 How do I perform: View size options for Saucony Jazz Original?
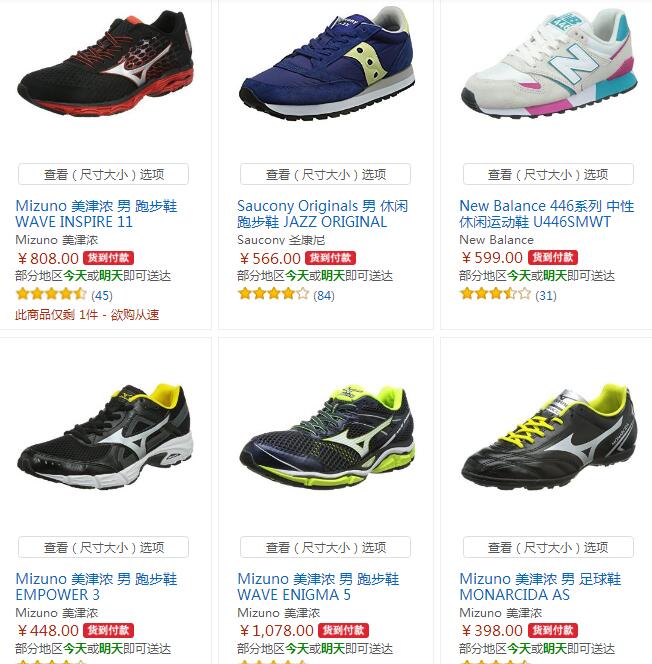[x=325, y=174]
